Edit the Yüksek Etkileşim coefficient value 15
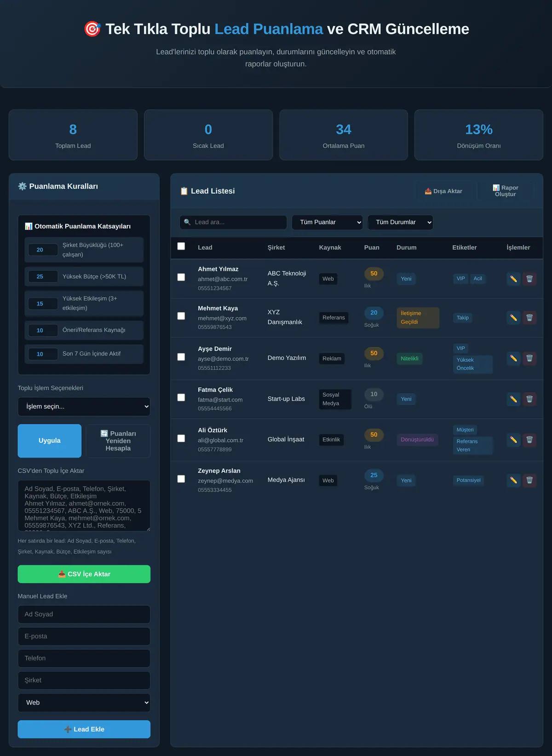 43,304
